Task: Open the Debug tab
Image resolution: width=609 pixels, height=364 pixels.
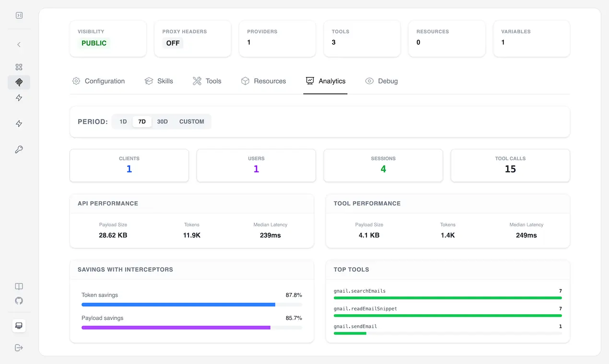Action: click(382, 81)
